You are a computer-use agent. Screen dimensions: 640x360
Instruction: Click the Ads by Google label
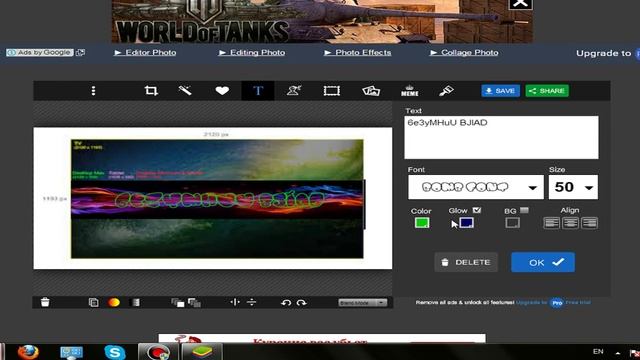pyautogui.click(x=40, y=52)
